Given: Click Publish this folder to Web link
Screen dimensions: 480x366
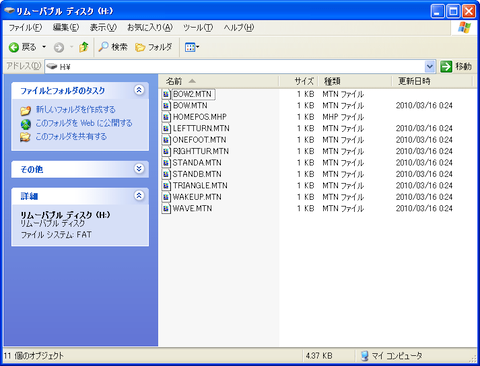Looking at the screenshot, I should pyautogui.click(x=84, y=123).
